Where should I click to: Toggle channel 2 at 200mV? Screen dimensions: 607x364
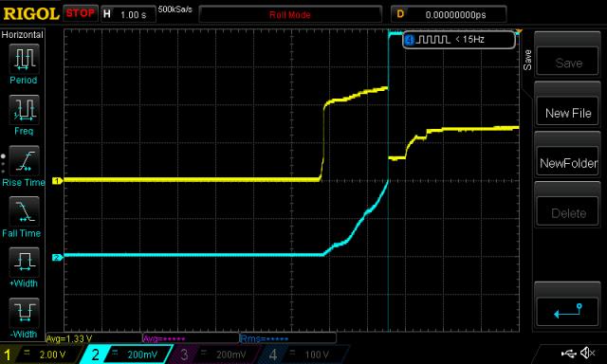(x=127, y=355)
